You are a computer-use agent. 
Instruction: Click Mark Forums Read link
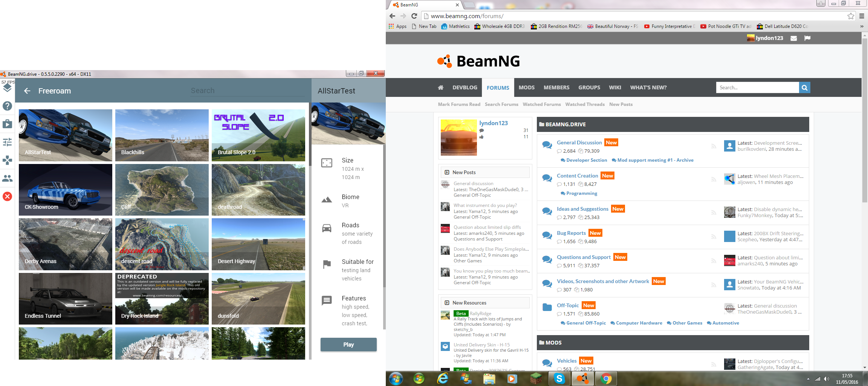pyautogui.click(x=459, y=104)
